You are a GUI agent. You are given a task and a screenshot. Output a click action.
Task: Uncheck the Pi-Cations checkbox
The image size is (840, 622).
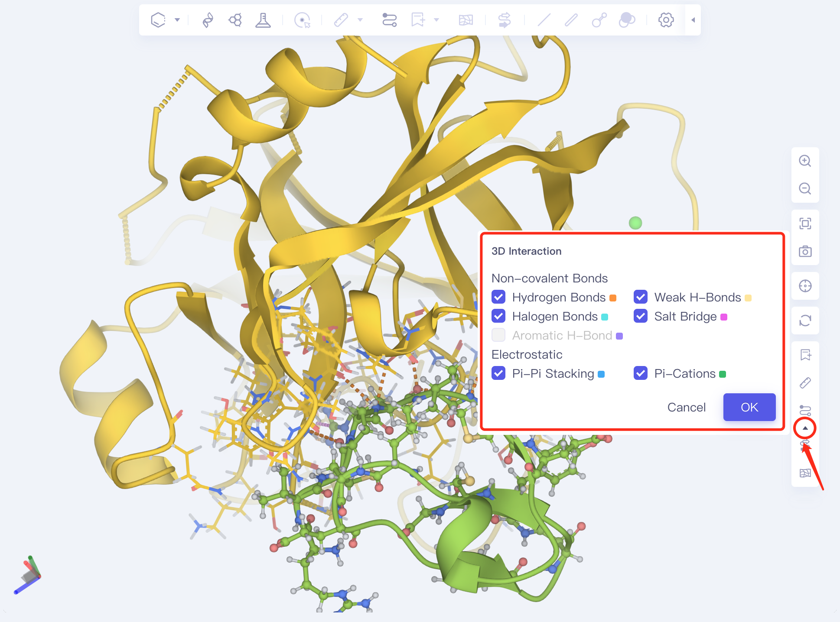point(641,373)
